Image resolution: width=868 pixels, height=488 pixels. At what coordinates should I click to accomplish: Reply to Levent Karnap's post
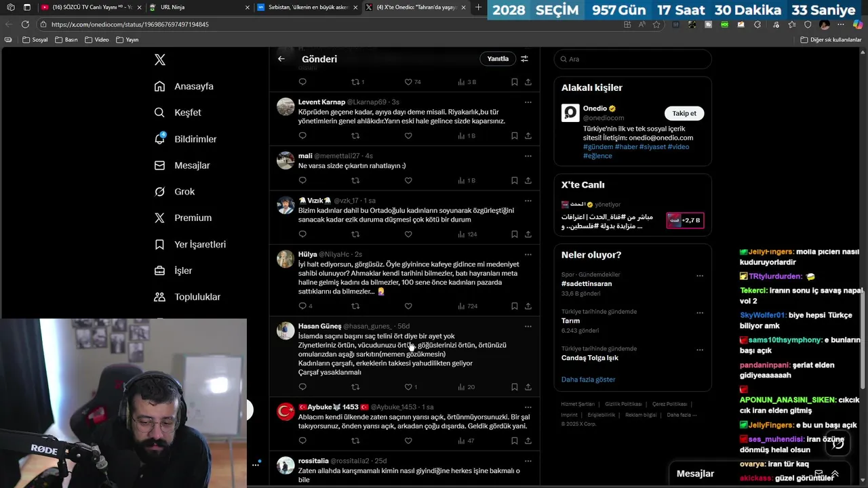tap(302, 136)
